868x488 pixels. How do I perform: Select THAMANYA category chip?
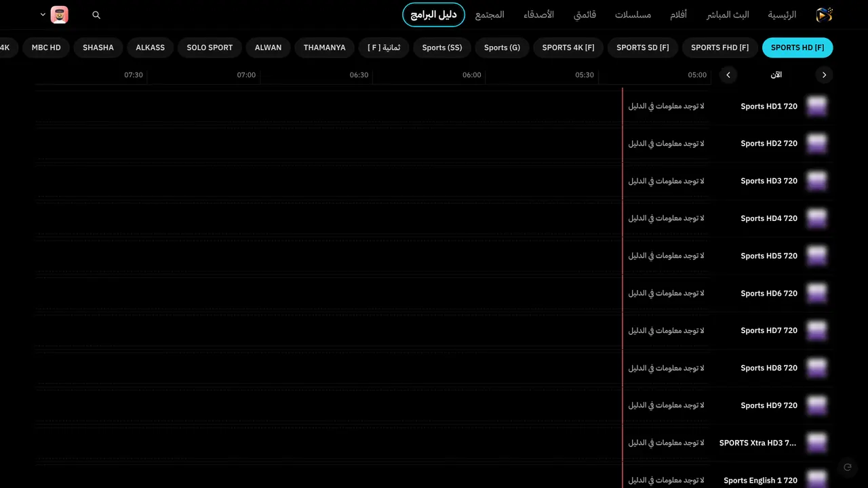pyautogui.click(x=325, y=47)
